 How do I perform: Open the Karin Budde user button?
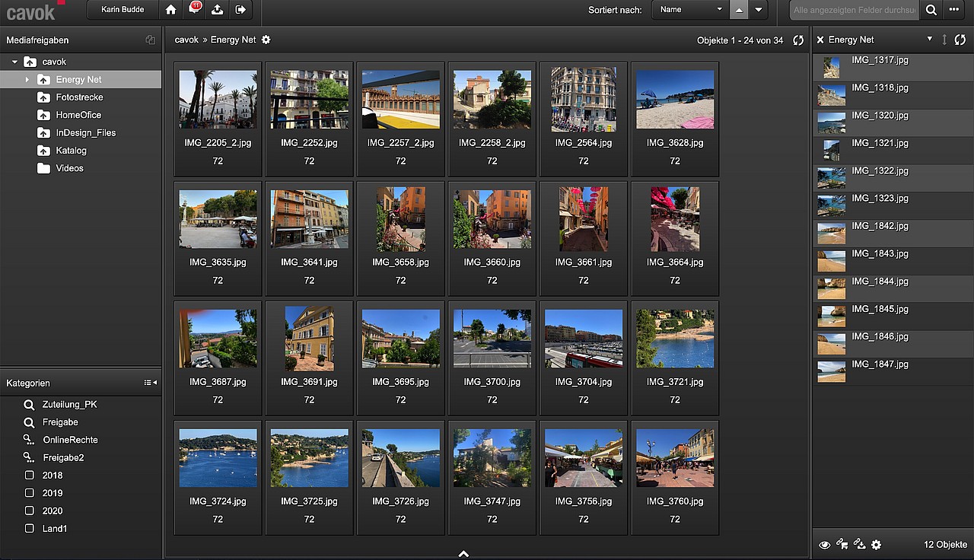pos(122,10)
